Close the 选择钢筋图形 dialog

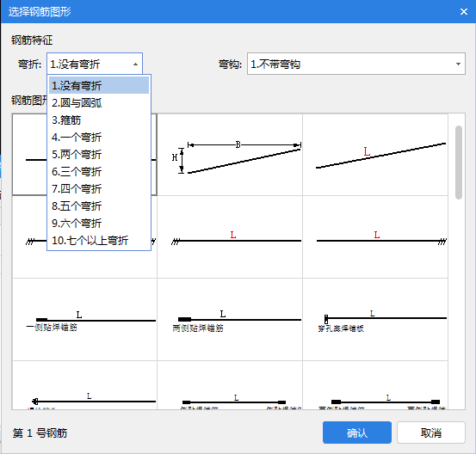[x=464, y=11]
